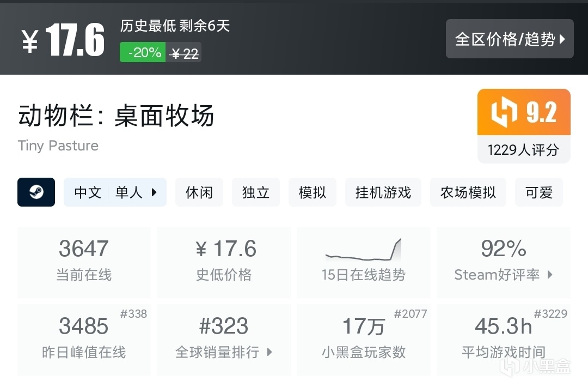Image resolution: width=588 pixels, height=387 pixels.
Task: Click the 模拟 tag
Action: pos(313,192)
